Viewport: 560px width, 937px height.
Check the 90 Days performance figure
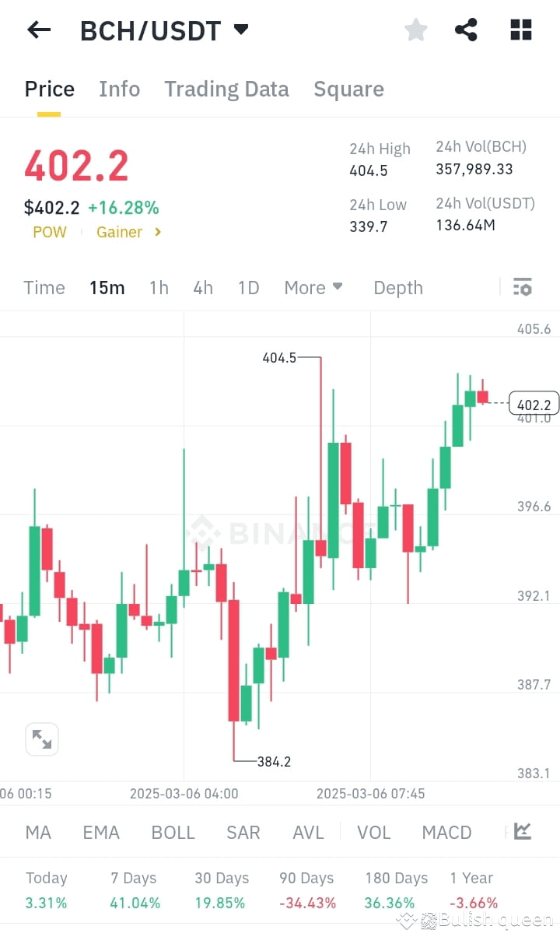pyautogui.click(x=306, y=890)
